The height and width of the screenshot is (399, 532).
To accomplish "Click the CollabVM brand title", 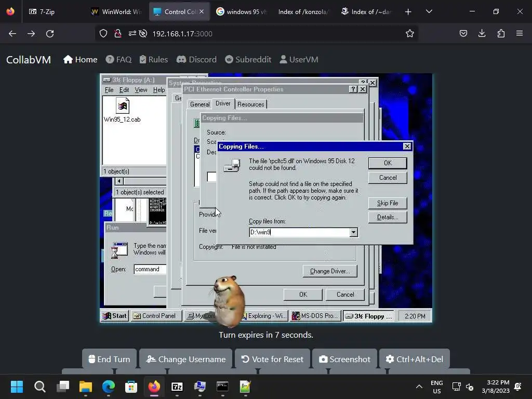I will point(29,60).
